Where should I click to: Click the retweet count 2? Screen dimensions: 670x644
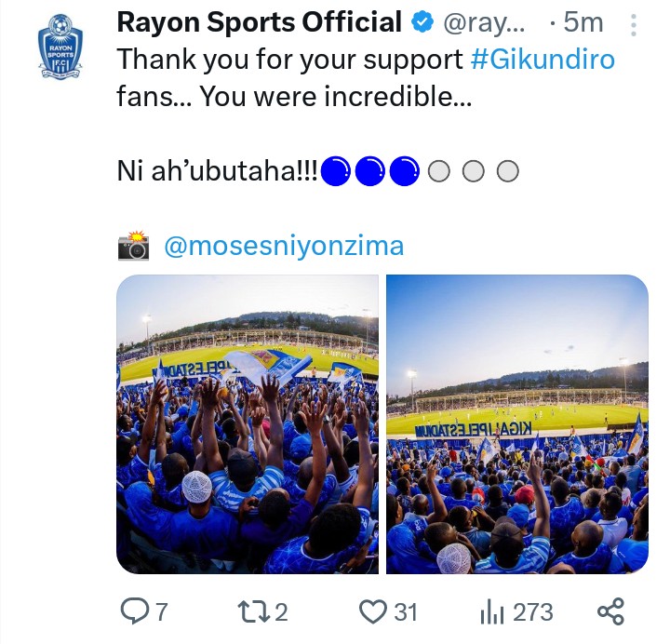click(x=281, y=611)
